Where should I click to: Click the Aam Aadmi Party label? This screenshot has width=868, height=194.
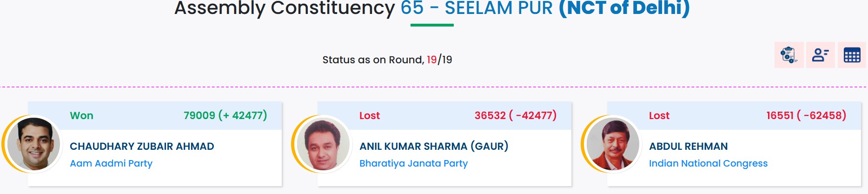click(111, 163)
